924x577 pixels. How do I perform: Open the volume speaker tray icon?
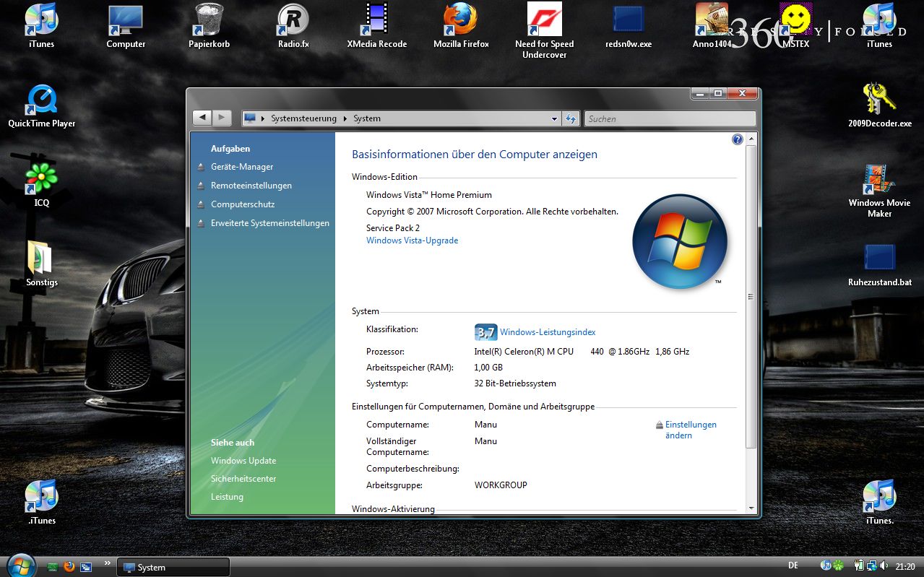(884, 566)
